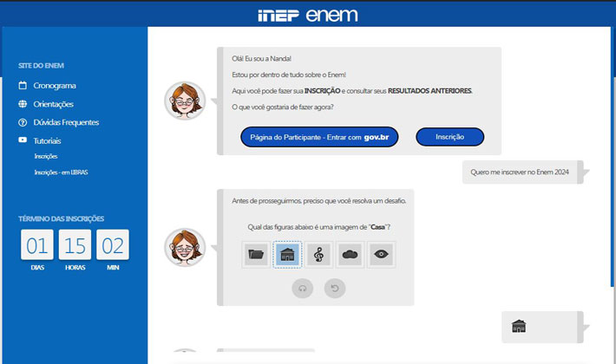Click text 'Estou por dentro de tudo sobre o Enem!'
Screen dimensions: 616x364
289,75
